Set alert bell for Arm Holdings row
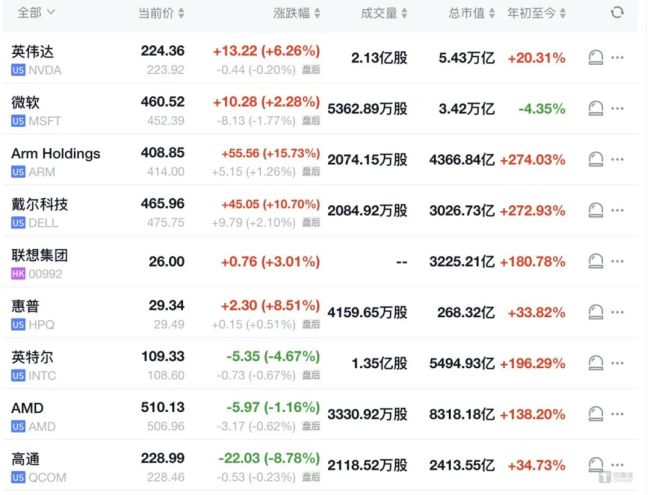The image size is (650, 495). [596, 160]
